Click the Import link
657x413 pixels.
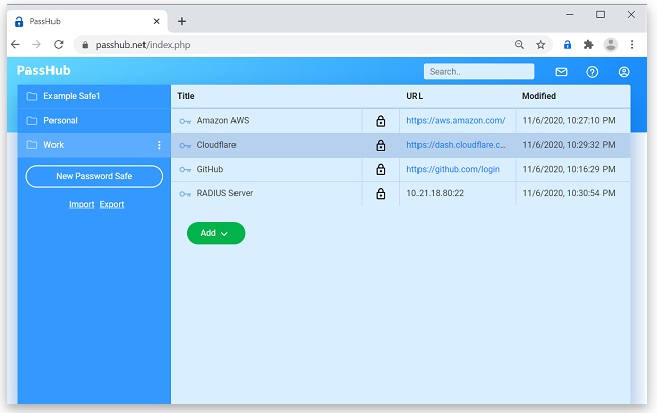82,204
